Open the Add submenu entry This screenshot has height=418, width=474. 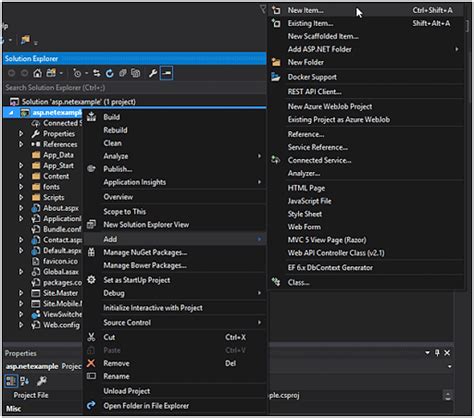point(175,239)
